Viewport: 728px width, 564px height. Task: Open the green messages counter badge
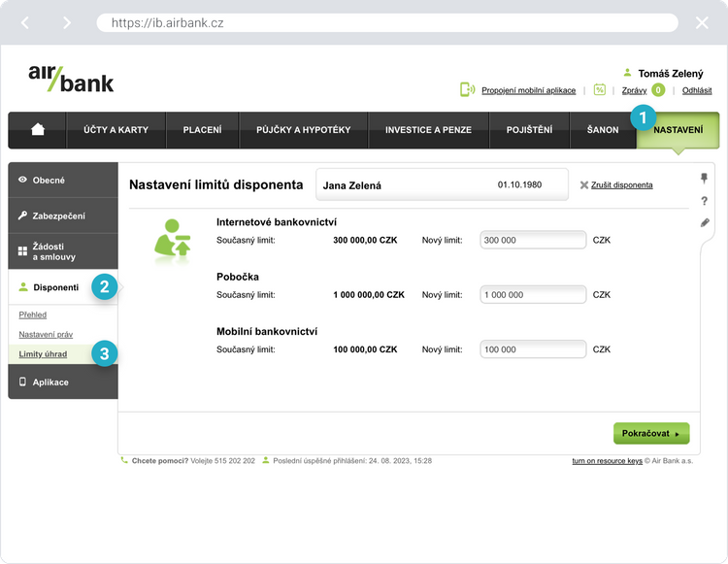pyautogui.click(x=658, y=90)
